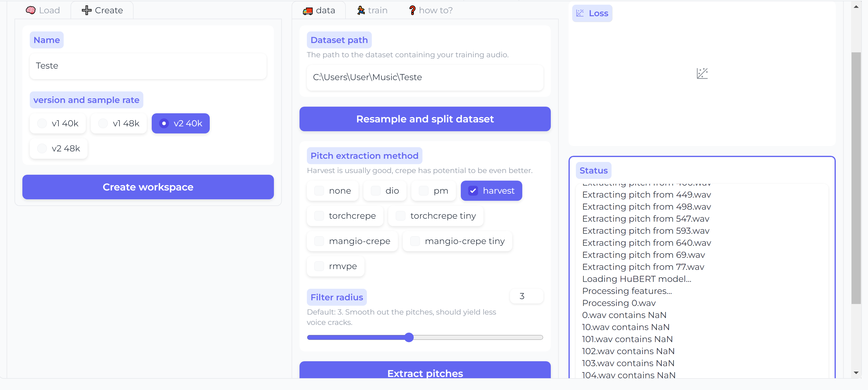This screenshot has height=390, width=868.
Task: Click the Extract pitches button
Action: [x=425, y=374]
